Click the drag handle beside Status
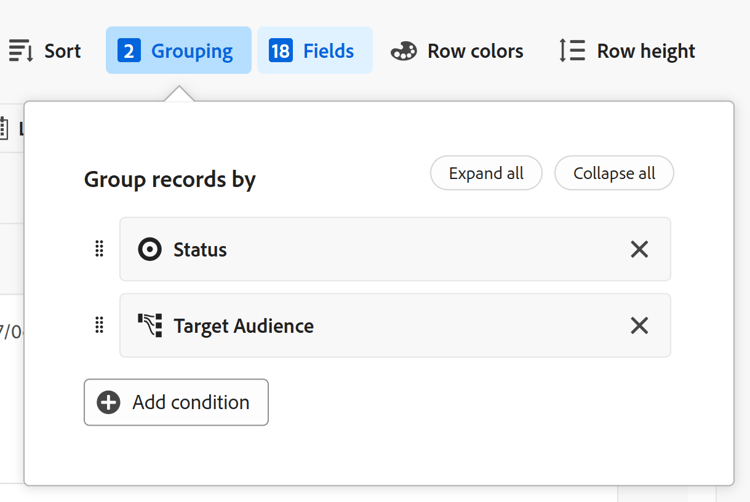This screenshot has height=502, width=750. [99, 249]
